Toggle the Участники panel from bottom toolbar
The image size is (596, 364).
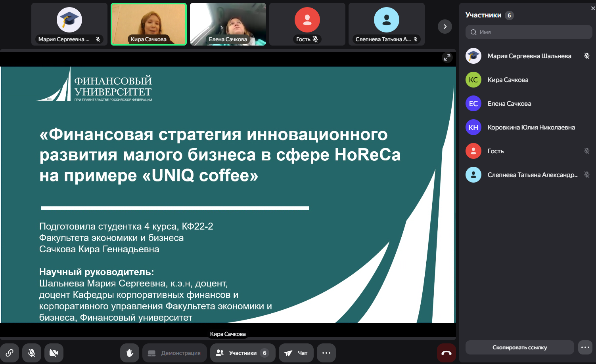click(x=243, y=353)
